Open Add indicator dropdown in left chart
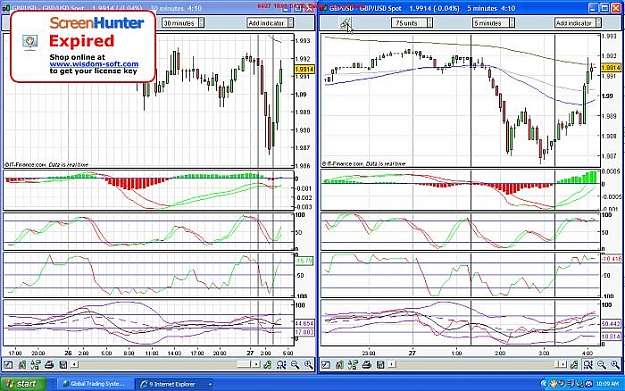The height and width of the screenshot is (391, 625). coord(270,23)
